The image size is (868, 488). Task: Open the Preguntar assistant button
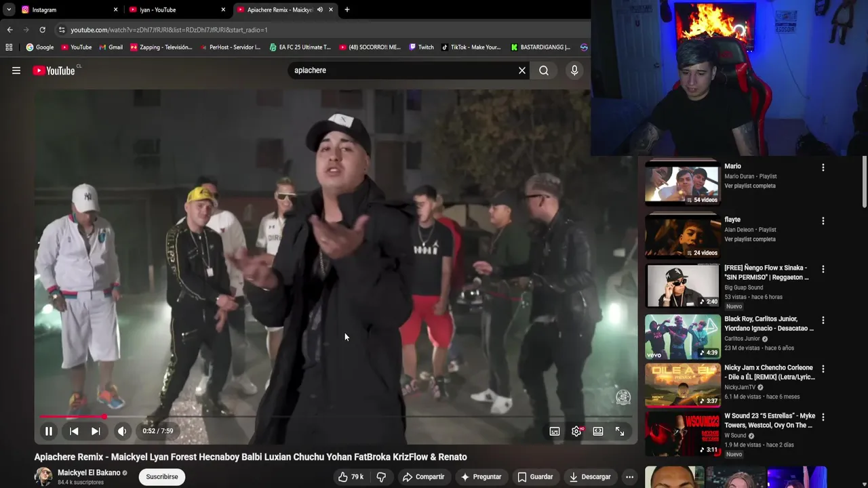click(x=481, y=477)
